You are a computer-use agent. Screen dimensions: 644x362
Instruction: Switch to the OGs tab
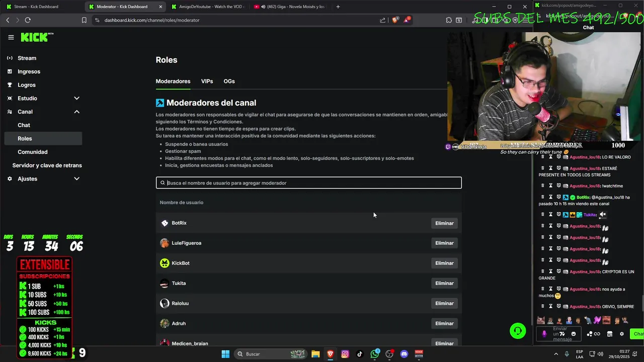229,81
